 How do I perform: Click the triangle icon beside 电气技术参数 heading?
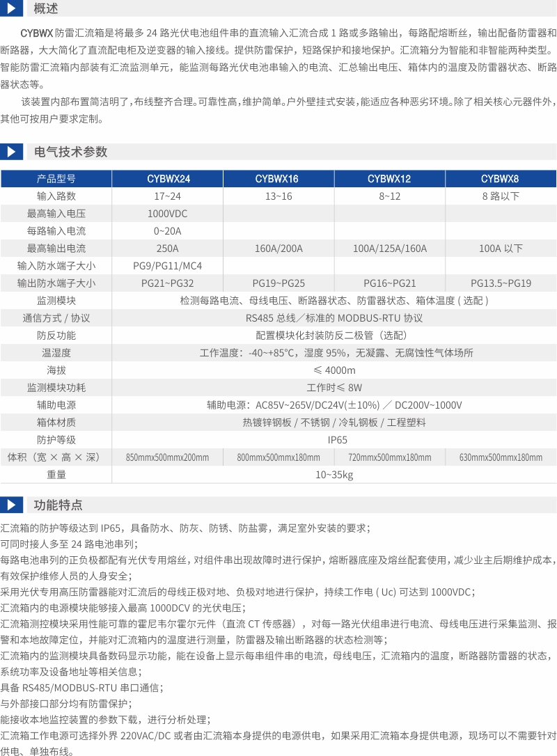[11, 152]
